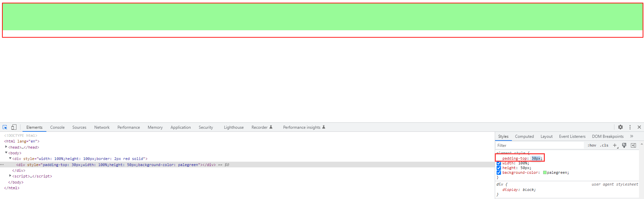Click the palegreen value text
This screenshot has width=644, height=199.
click(x=557, y=172)
